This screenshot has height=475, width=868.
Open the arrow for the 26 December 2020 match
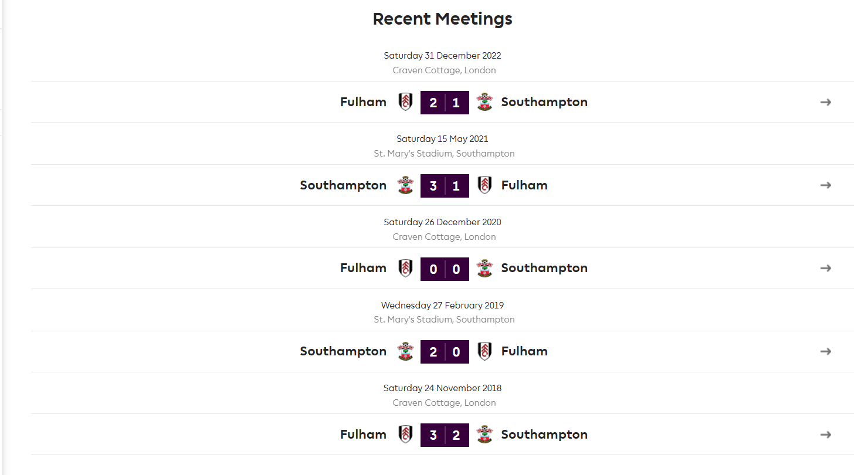point(826,268)
